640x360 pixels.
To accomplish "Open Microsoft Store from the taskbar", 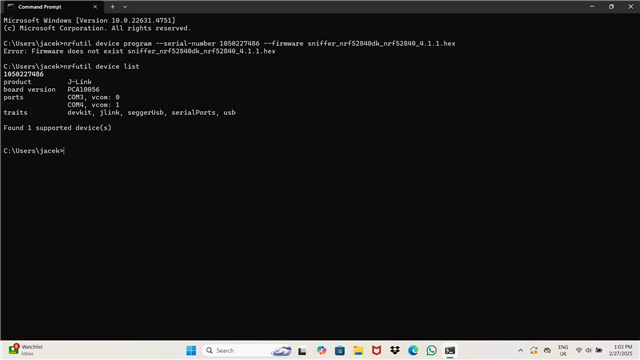I will [340, 350].
